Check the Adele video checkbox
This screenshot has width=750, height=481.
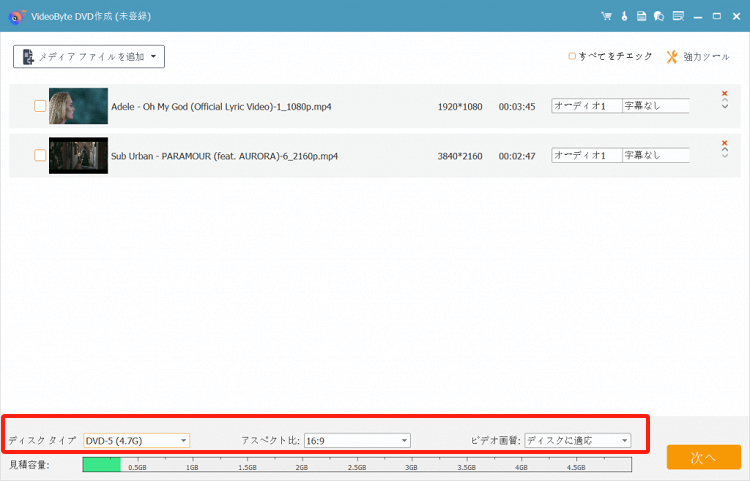[40, 106]
